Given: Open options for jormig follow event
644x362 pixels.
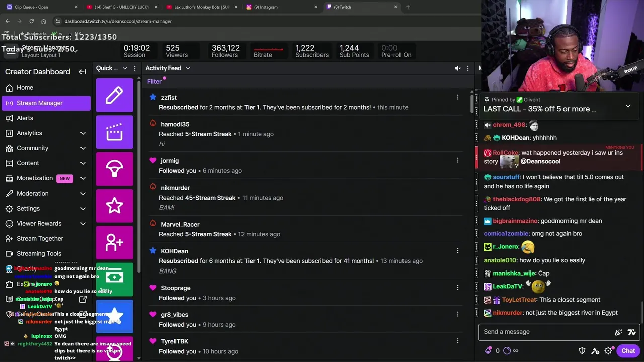Looking at the screenshot, I should 458,160.
